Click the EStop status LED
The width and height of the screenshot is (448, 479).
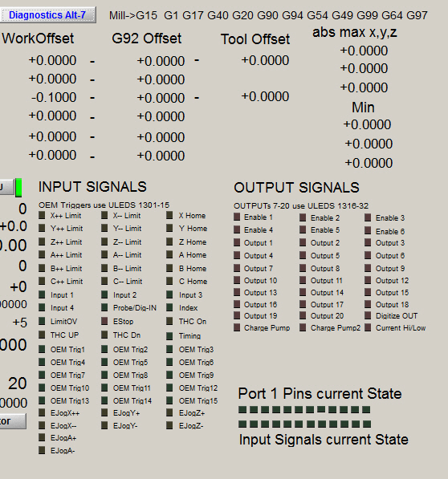pyautogui.click(x=104, y=321)
